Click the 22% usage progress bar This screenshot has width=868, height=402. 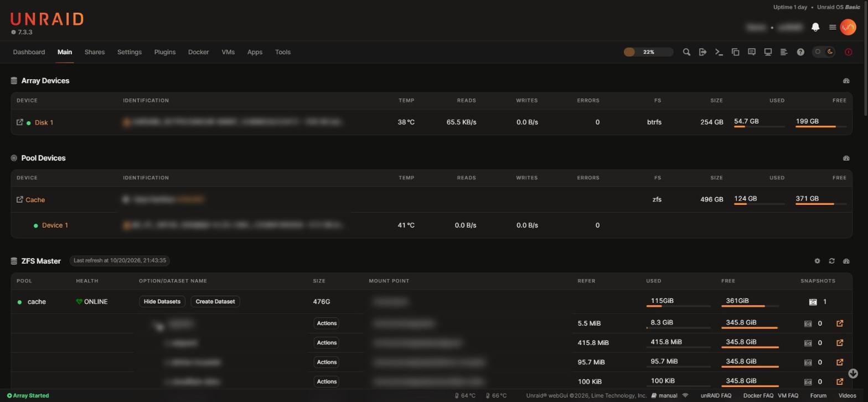coord(648,52)
